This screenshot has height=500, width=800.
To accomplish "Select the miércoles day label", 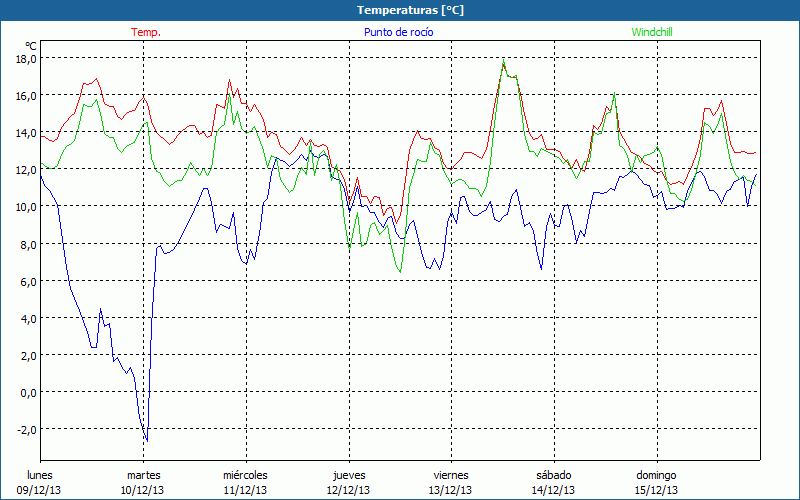I will (x=245, y=475).
